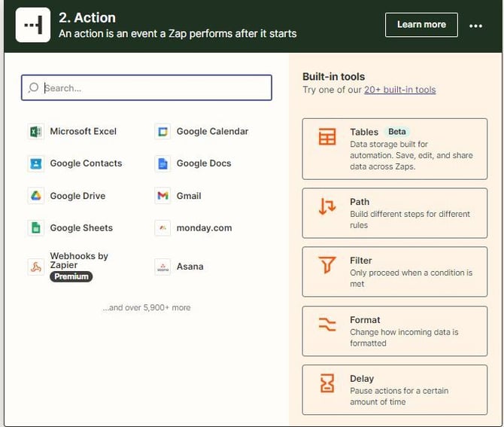Select the Webhooks by Zapier icon
Screen dimensions: 504x427
tap(35, 267)
